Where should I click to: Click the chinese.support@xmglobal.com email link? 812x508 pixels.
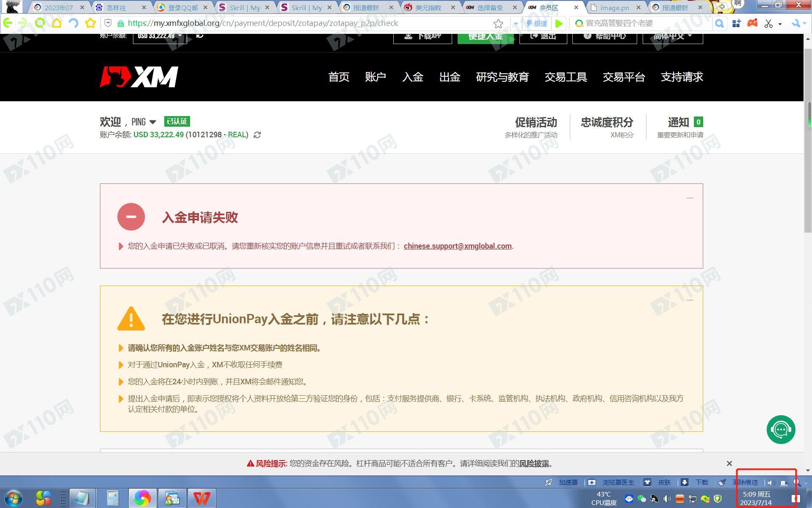pos(458,246)
